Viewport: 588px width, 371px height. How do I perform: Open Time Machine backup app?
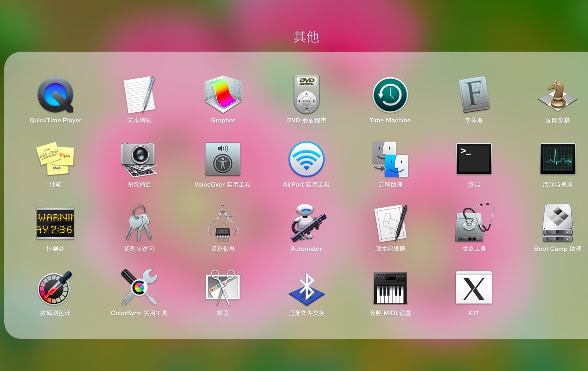(390, 95)
